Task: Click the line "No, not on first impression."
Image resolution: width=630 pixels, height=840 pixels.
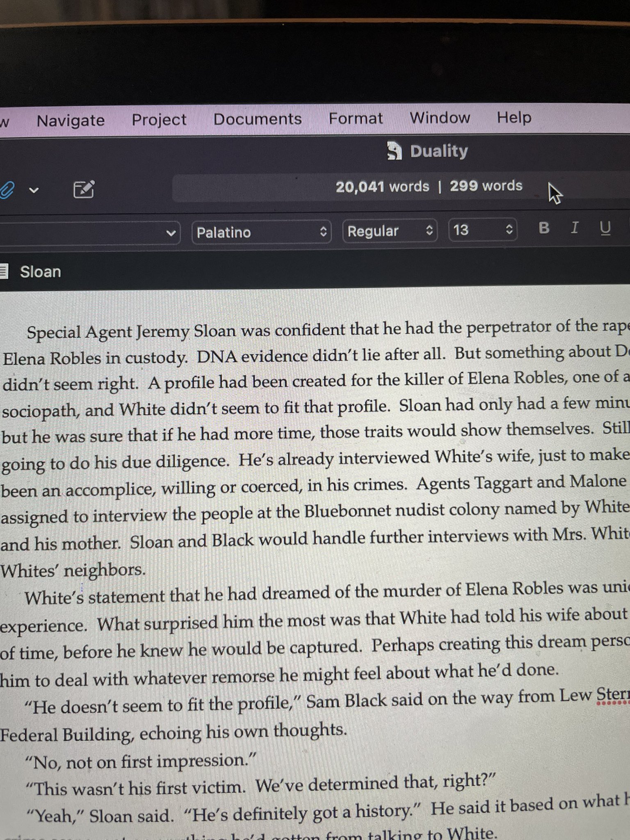Action: (141, 762)
